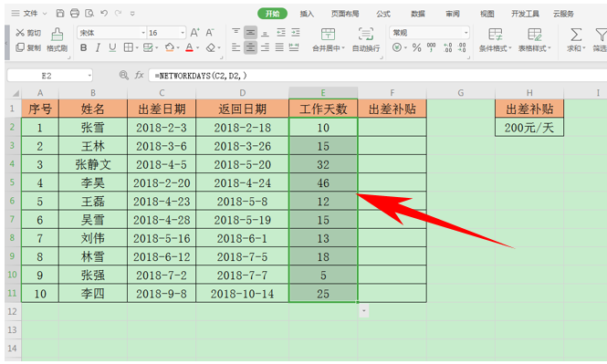Toggle Italic formatting

click(98, 47)
